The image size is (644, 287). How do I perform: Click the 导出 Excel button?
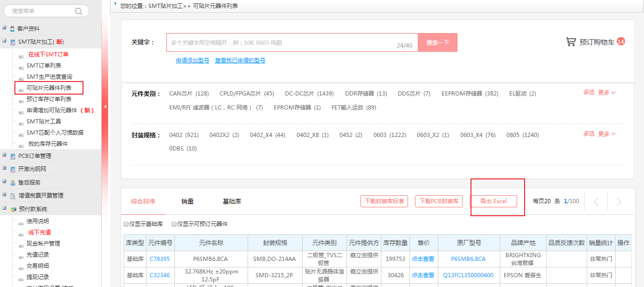coord(493,201)
